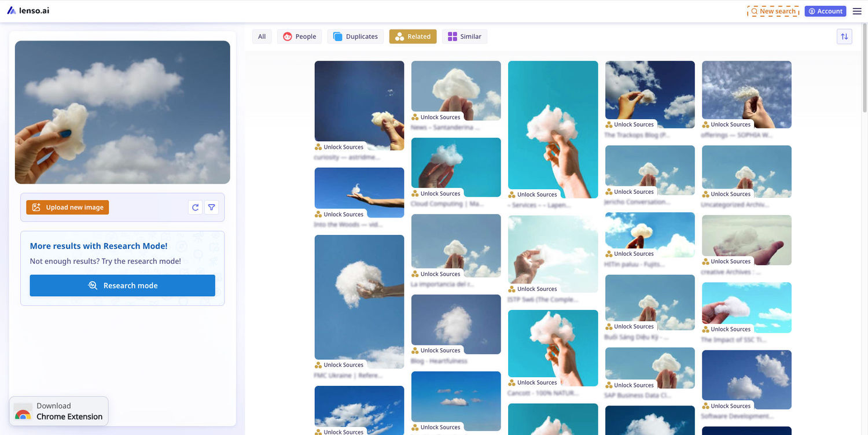This screenshot has height=435, width=868.
Task: Open 'The Impact of SSC' thumbnail
Action: (x=746, y=307)
